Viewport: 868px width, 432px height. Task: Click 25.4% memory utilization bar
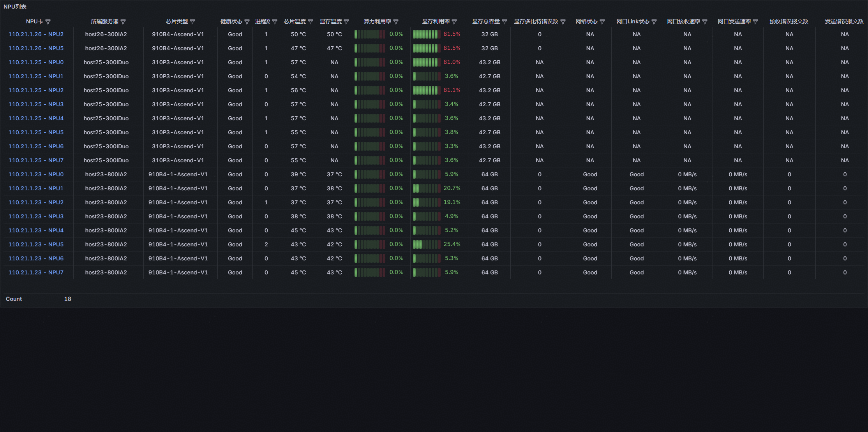(426, 244)
